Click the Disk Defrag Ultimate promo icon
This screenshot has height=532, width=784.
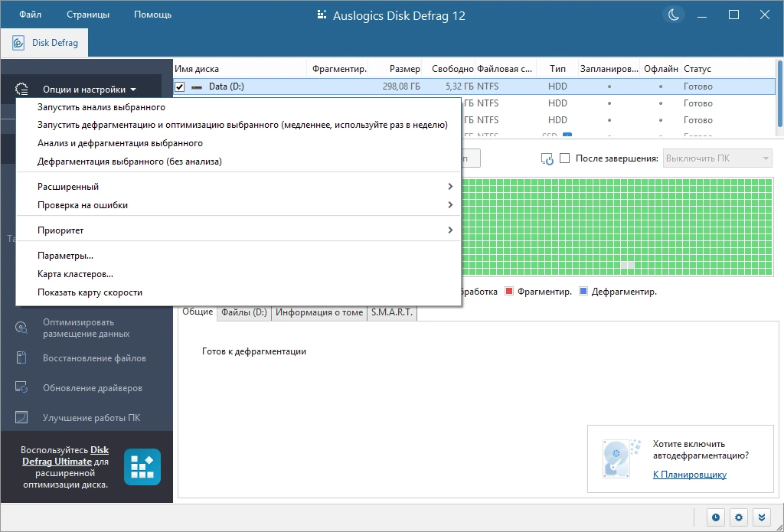point(142,467)
